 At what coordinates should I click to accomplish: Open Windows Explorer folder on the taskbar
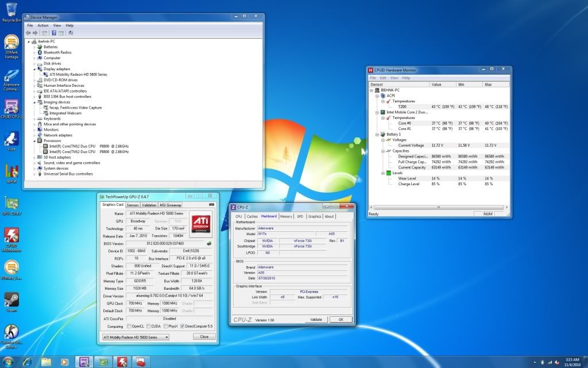(x=46, y=362)
